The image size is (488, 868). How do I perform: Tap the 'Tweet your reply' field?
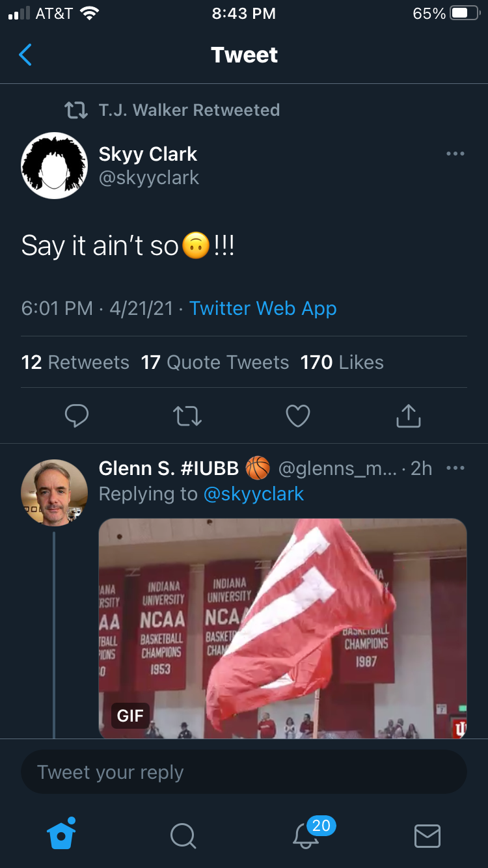[243, 772]
